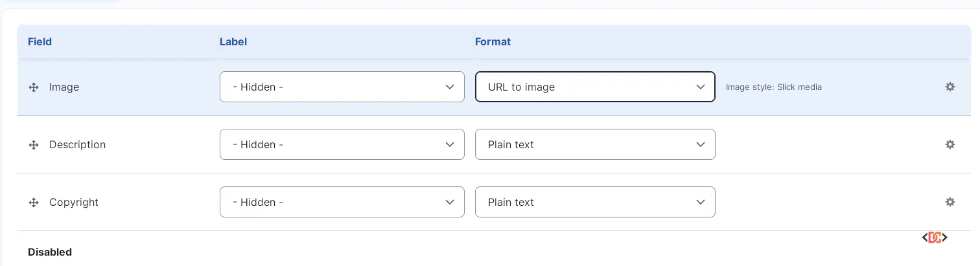Open 'URL to image' format dropdown
Image resolution: width=980 pixels, height=266 pixels.
click(x=595, y=87)
